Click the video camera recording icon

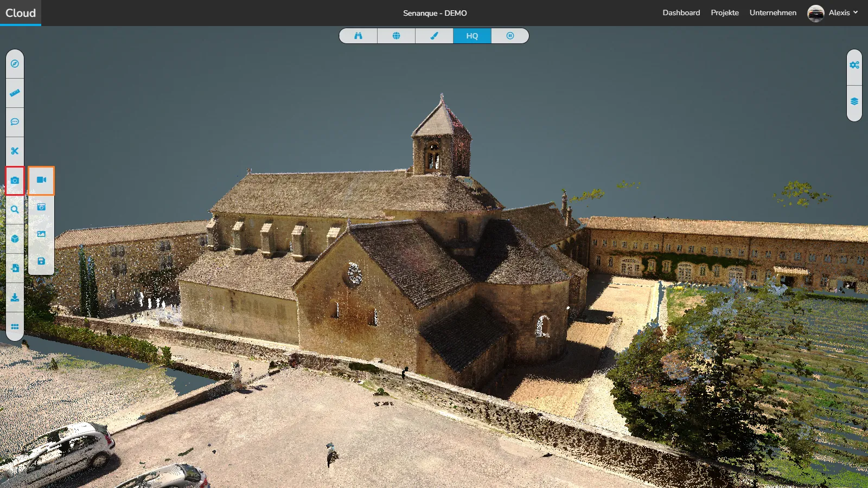click(41, 180)
